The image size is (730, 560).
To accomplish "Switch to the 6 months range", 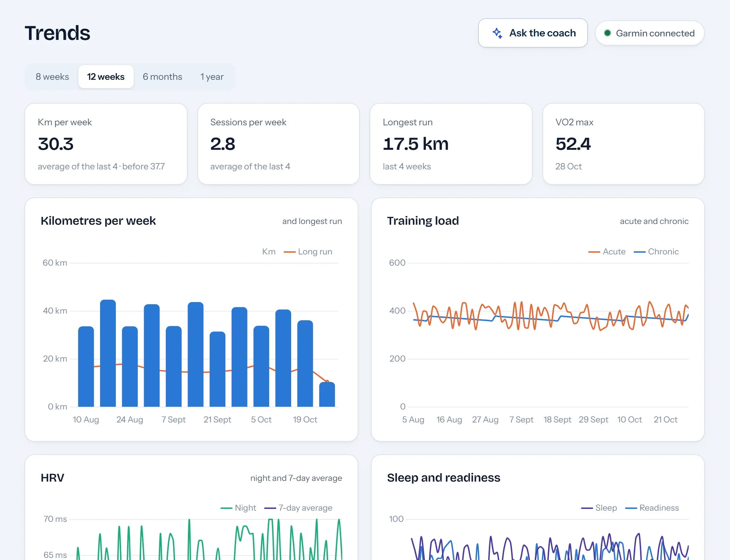I will pos(162,77).
